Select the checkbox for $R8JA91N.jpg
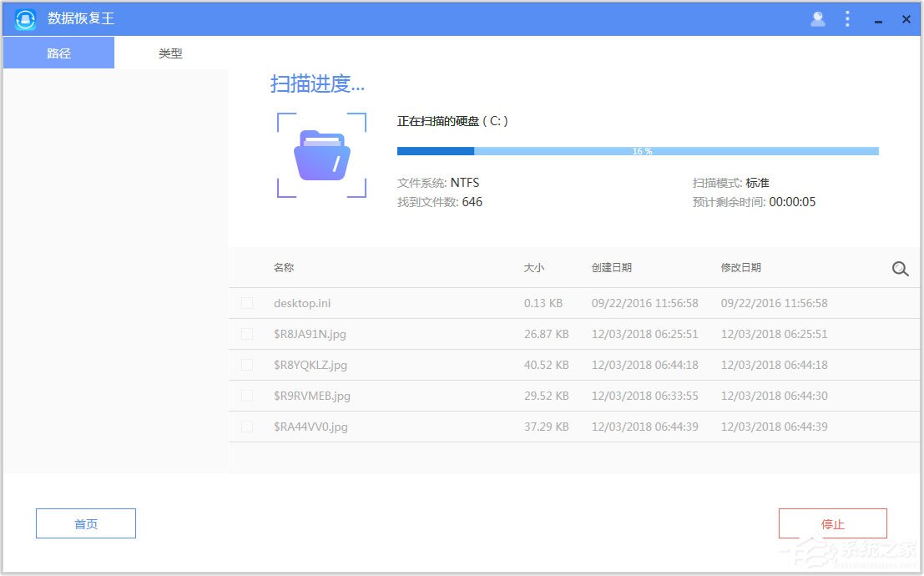Image resolution: width=924 pixels, height=576 pixels. 247,334
